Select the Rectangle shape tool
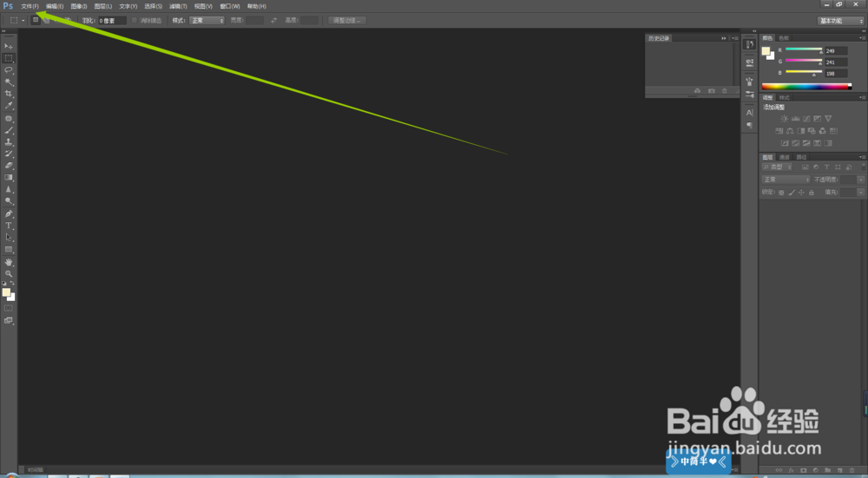The image size is (868, 478). (x=9, y=250)
